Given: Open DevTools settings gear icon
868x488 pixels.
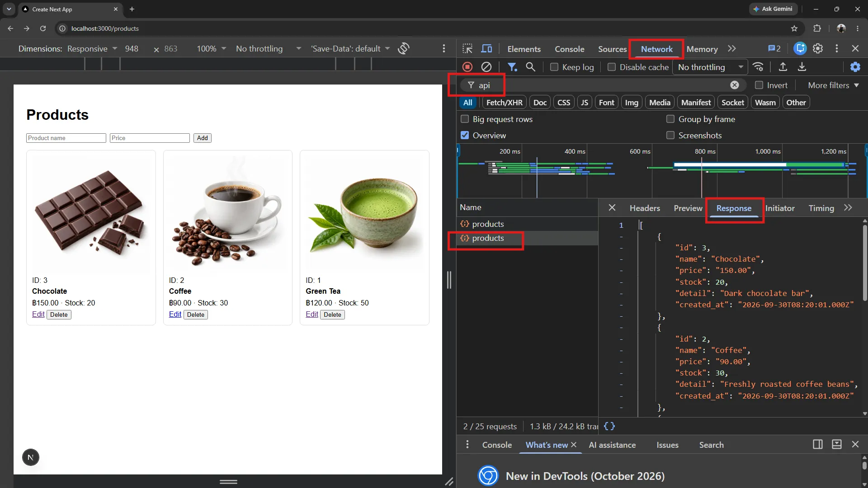Looking at the screenshot, I should [x=818, y=48].
